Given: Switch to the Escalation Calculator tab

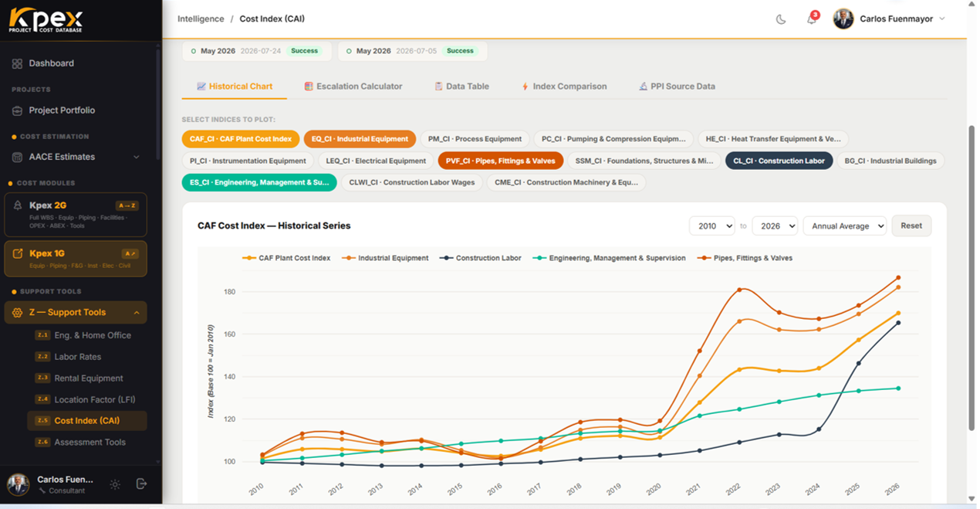Looking at the screenshot, I should (353, 87).
